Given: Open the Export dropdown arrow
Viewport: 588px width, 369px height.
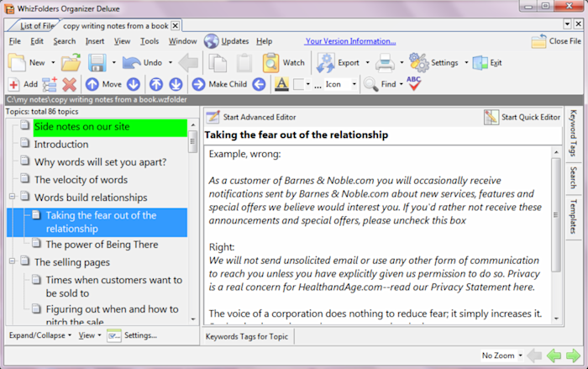Looking at the screenshot, I should [x=367, y=63].
